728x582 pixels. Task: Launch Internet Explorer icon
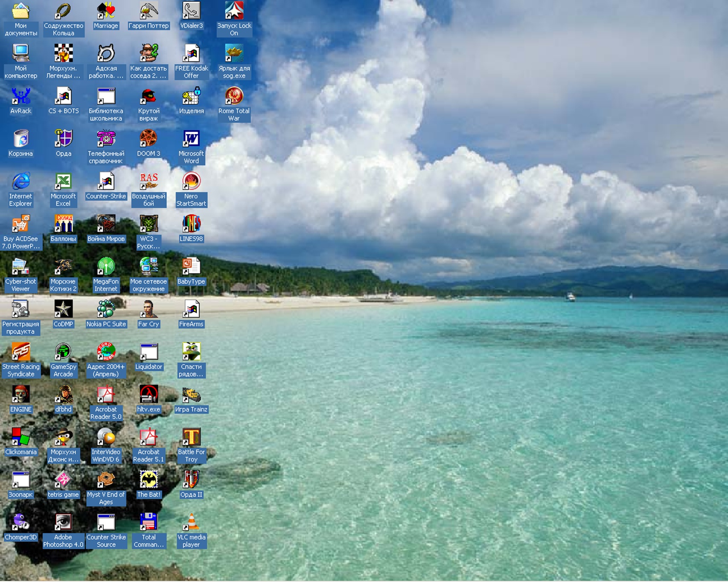pyautogui.click(x=20, y=181)
